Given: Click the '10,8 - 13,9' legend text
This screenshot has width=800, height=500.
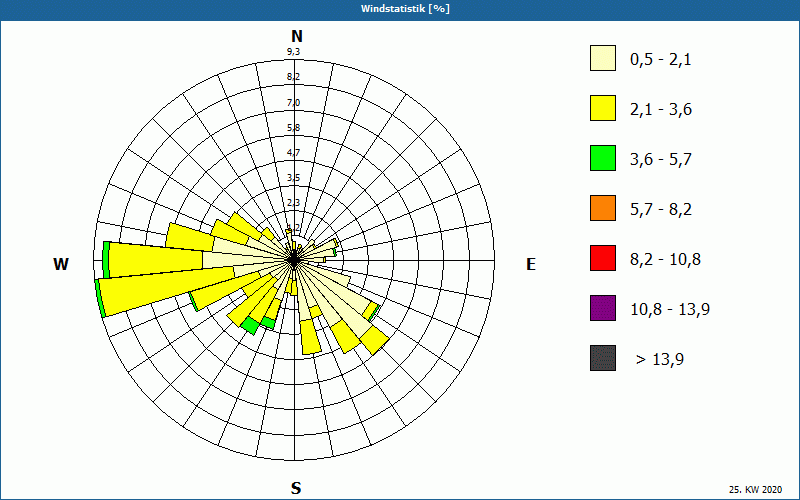Looking at the screenshot, I should [670, 310].
